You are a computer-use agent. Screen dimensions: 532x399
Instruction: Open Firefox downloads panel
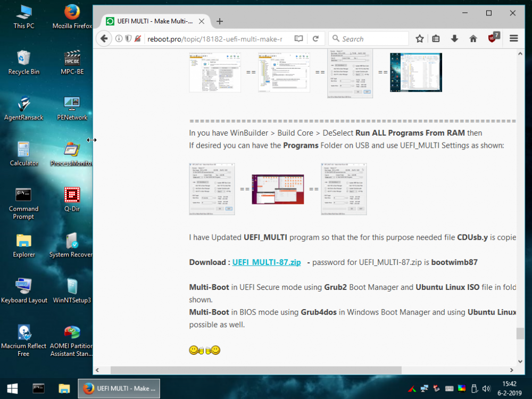click(x=453, y=38)
